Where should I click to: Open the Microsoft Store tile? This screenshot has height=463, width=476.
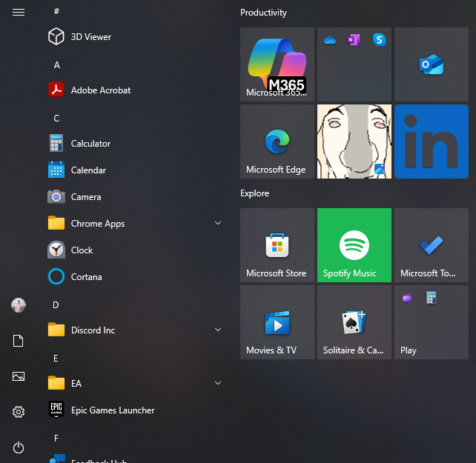pos(277,245)
